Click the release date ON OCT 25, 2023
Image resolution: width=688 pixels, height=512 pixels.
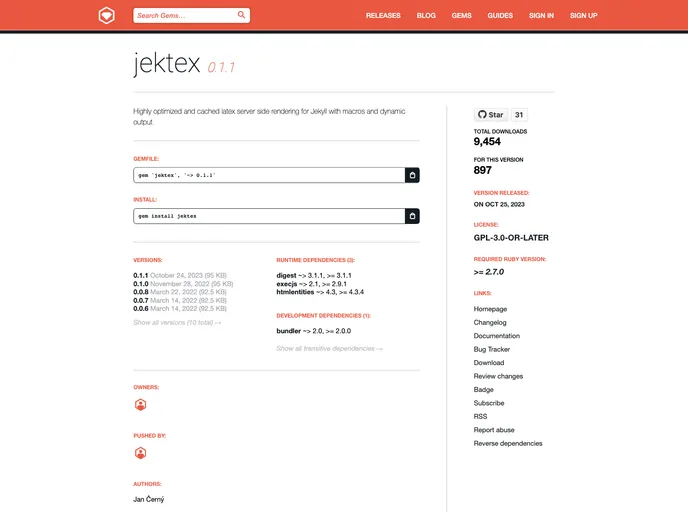tap(499, 204)
